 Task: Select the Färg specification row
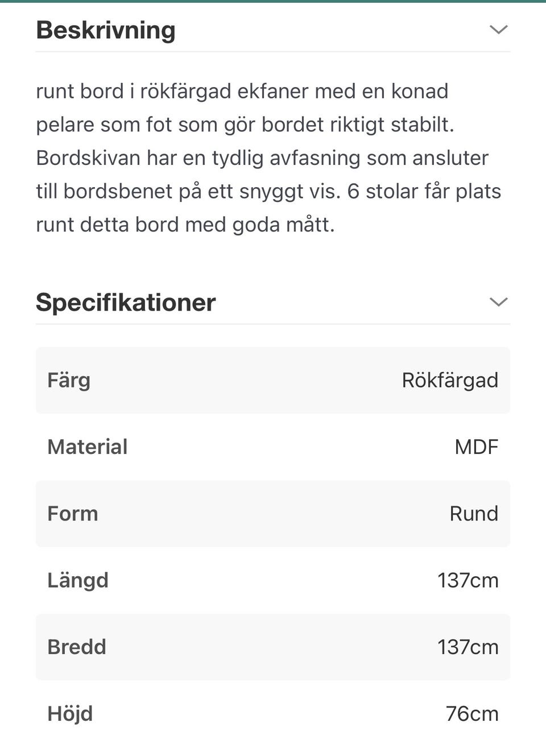pos(273,380)
